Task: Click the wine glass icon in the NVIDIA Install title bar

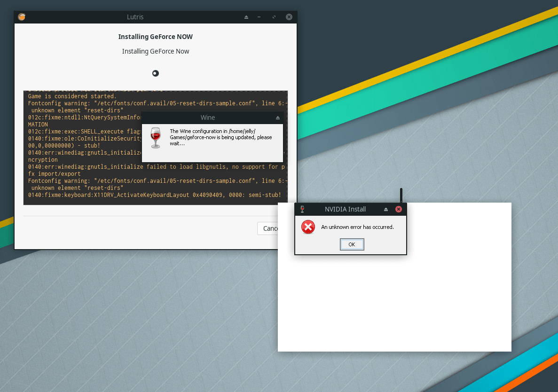Action: 302,209
